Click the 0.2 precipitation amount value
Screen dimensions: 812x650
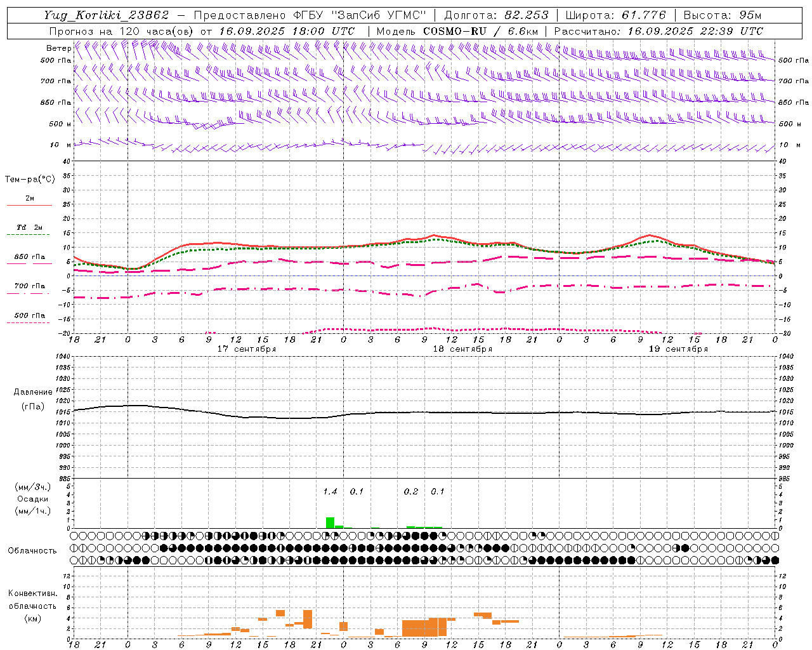(411, 492)
